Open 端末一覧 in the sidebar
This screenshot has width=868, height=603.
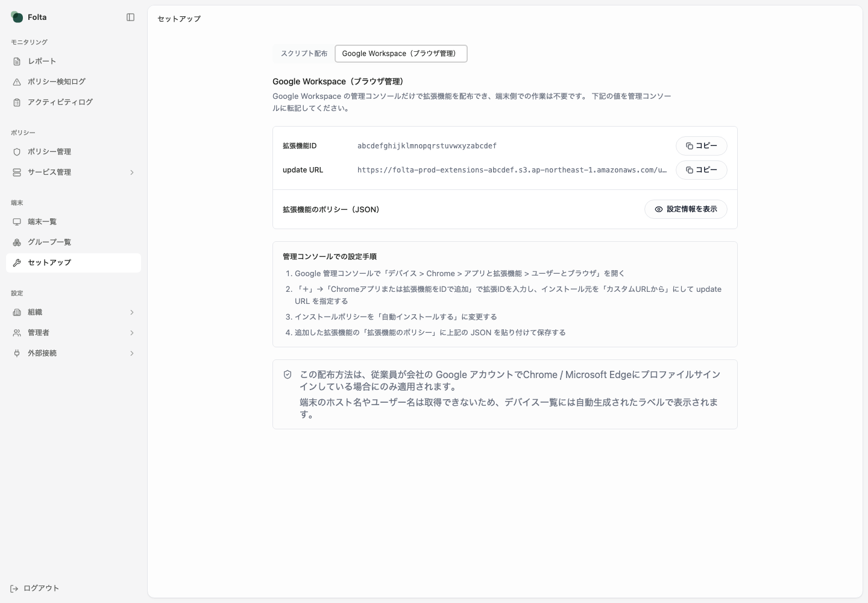[74, 222]
